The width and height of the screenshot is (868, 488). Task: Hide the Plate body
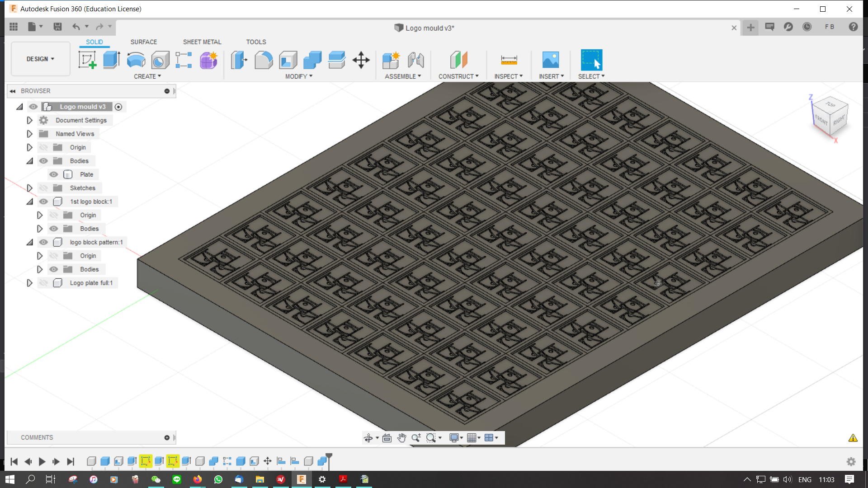[53, 174]
